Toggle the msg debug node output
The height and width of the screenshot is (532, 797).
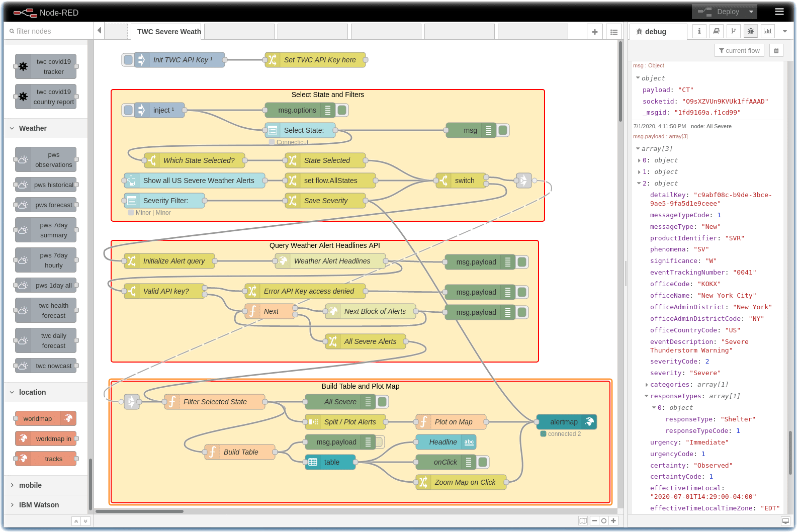coord(503,130)
